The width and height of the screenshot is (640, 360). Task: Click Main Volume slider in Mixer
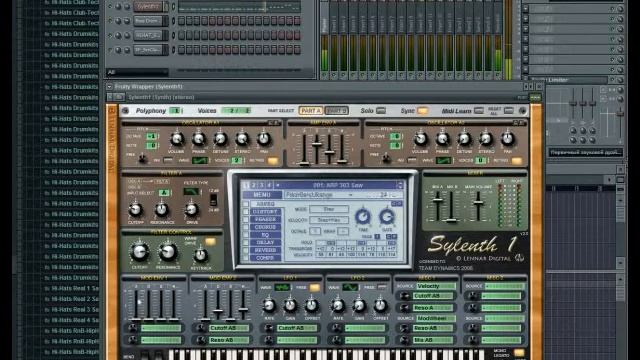(x=478, y=202)
